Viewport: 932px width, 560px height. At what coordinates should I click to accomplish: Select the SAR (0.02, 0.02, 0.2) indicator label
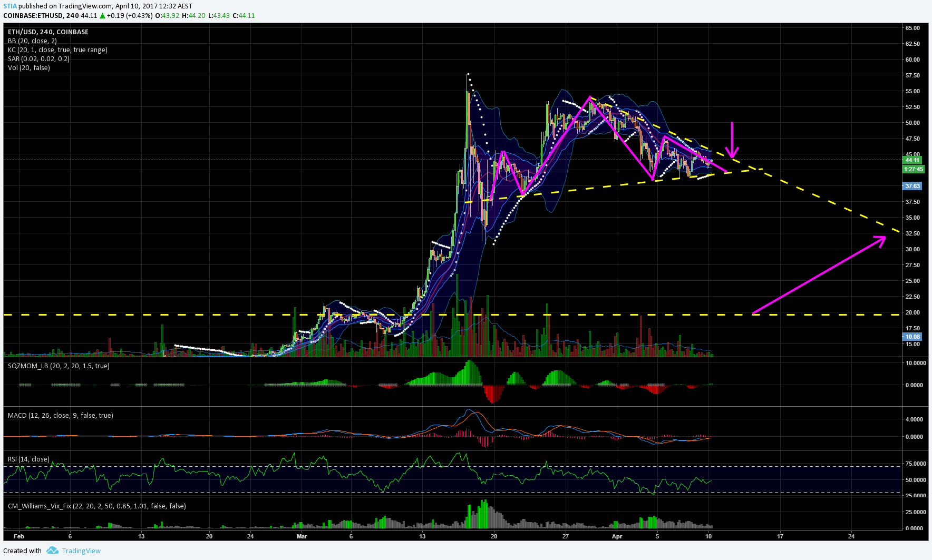click(38, 59)
